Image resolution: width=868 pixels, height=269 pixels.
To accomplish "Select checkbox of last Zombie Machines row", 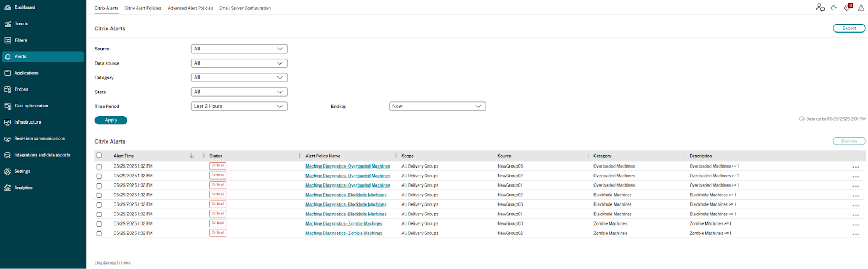I will click(x=99, y=234).
